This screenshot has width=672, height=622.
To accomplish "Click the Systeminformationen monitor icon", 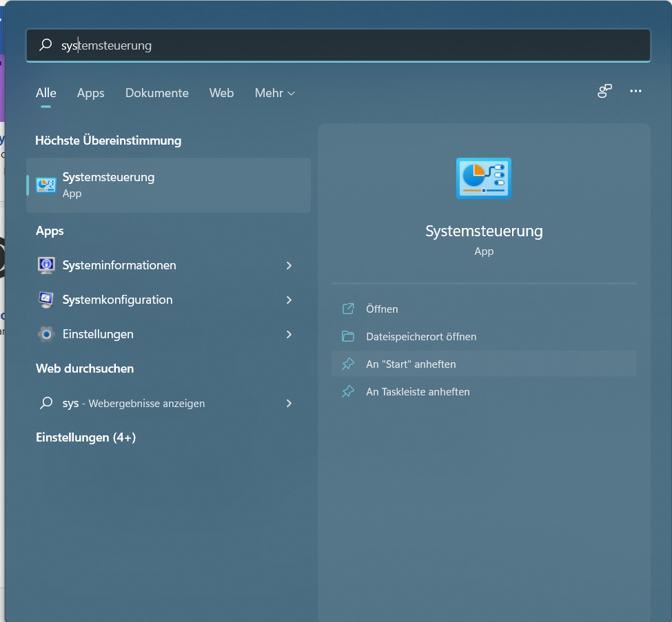I will coord(46,265).
